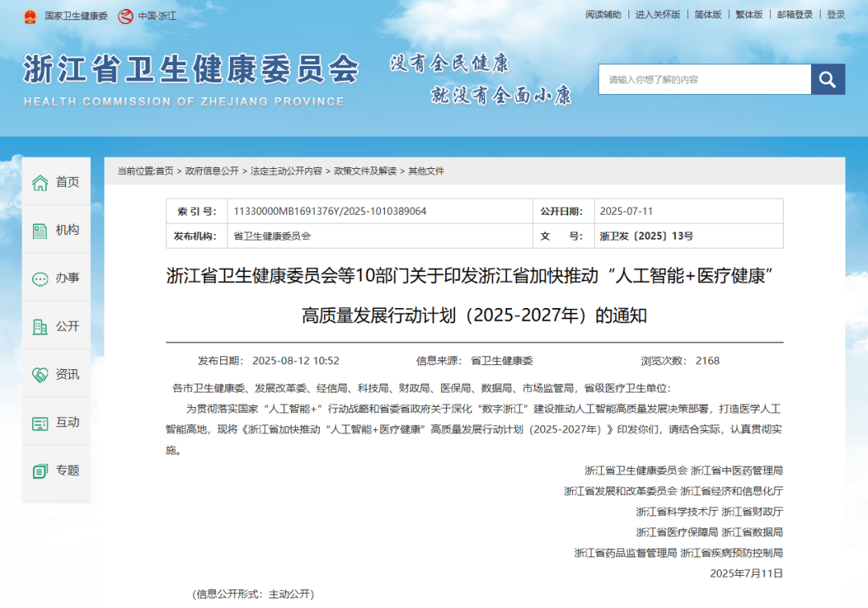Click the magnifier search button
868x608 pixels.
click(828, 80)
